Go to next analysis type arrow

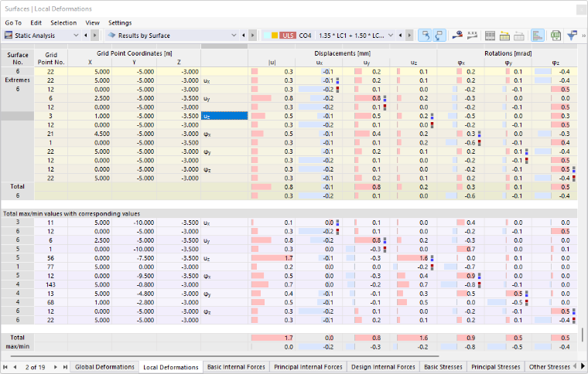click(95, 36)
